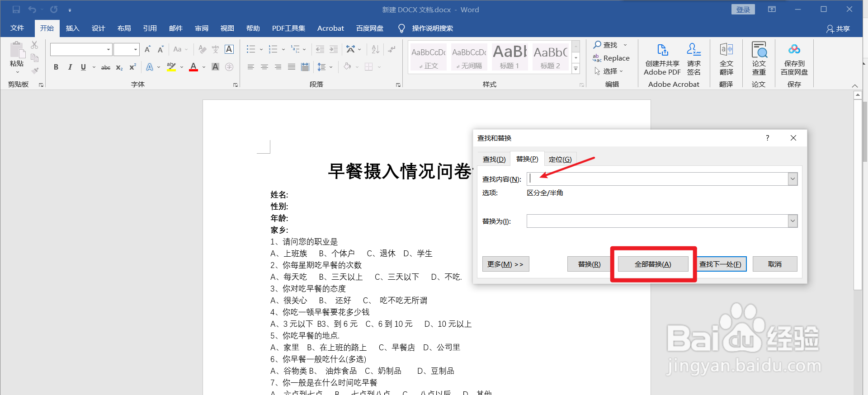Image resolution: width=868 pixels, height=395 pixels.
Task: Justify paragraph text
Action: tap(292, 67)
